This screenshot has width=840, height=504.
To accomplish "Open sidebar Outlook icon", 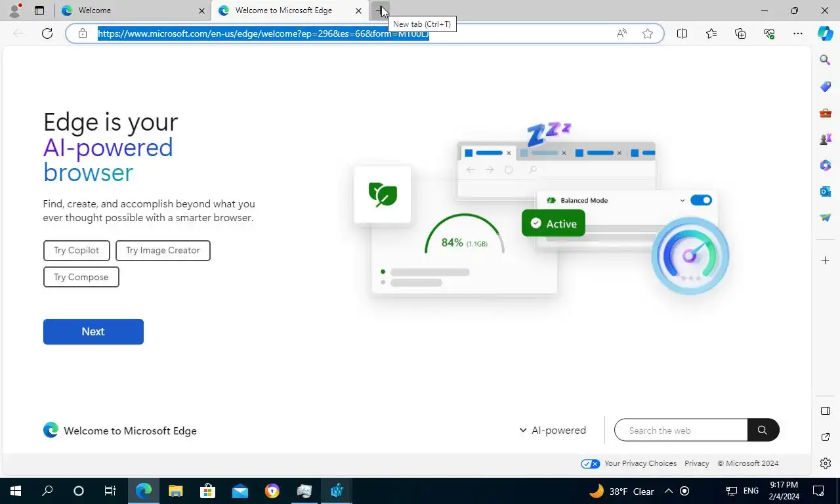I will point(826,192).
